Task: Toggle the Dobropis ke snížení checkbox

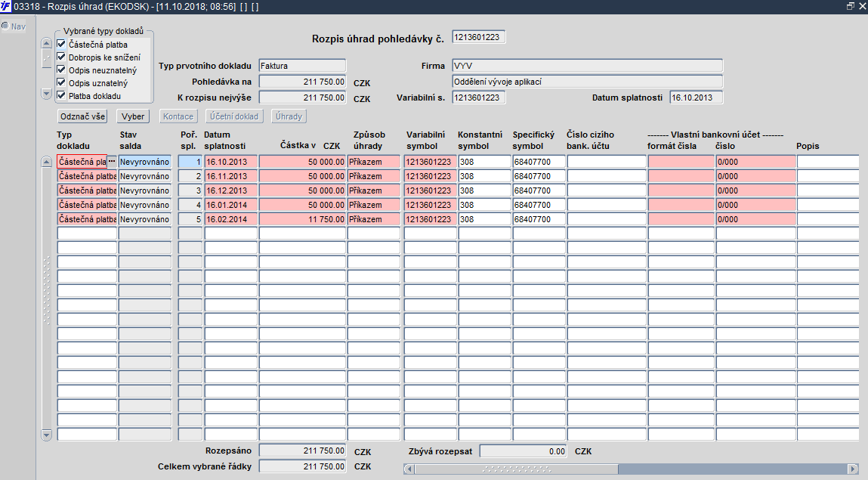Action: click(x=61, y=57)
